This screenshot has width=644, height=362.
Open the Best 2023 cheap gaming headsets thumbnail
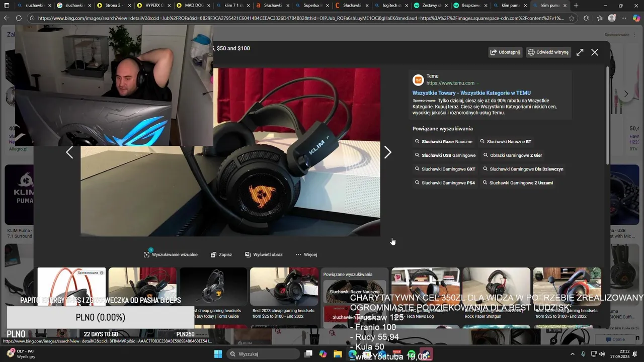tap(284, 287)
